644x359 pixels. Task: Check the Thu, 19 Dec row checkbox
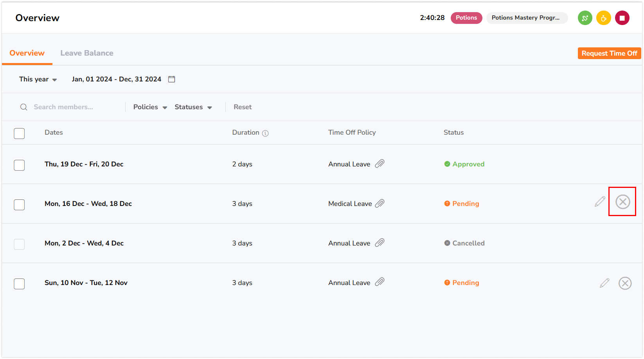click(x=19, y=165)
